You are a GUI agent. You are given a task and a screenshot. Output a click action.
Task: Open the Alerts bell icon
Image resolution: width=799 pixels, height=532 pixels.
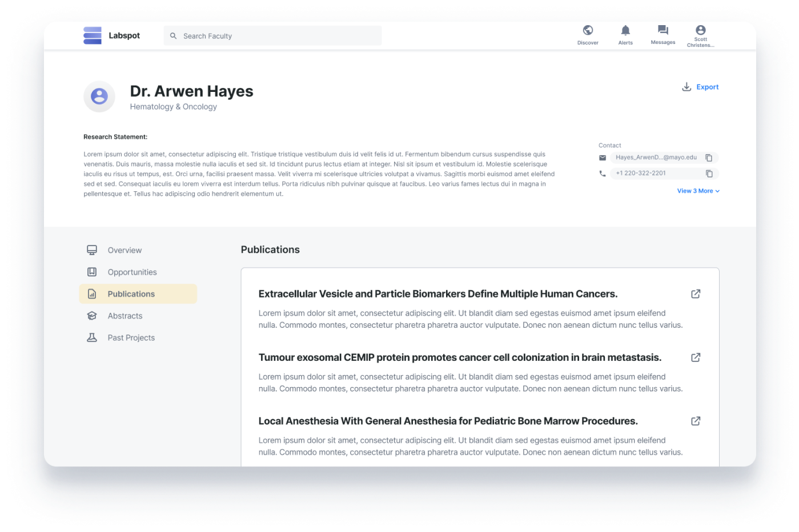coord(625,30)
